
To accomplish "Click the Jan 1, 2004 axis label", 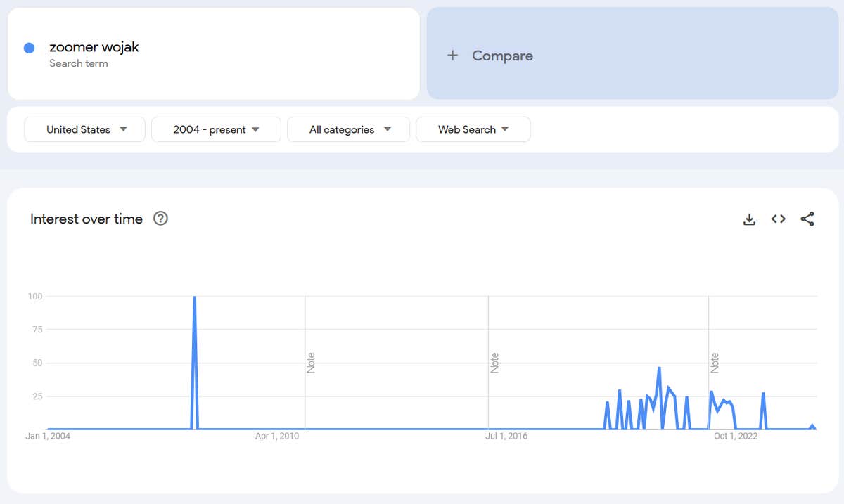I will click(x=48, y=436).
